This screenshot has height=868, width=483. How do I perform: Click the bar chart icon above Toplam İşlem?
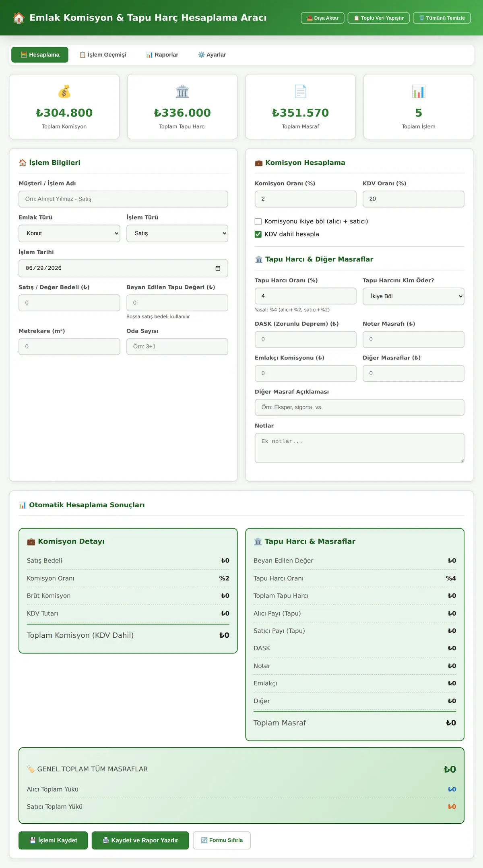[419, 92]
